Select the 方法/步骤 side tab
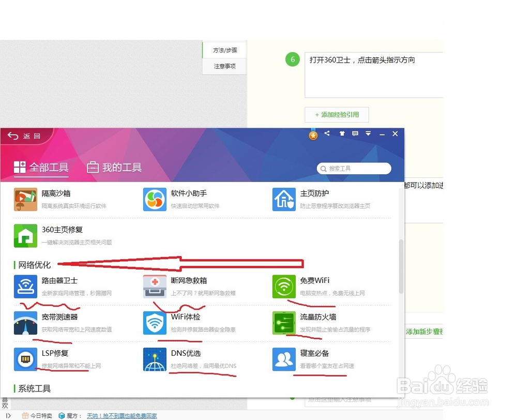Image resolution: width=517 pixels, height=420 pixels. coord(224,50)
